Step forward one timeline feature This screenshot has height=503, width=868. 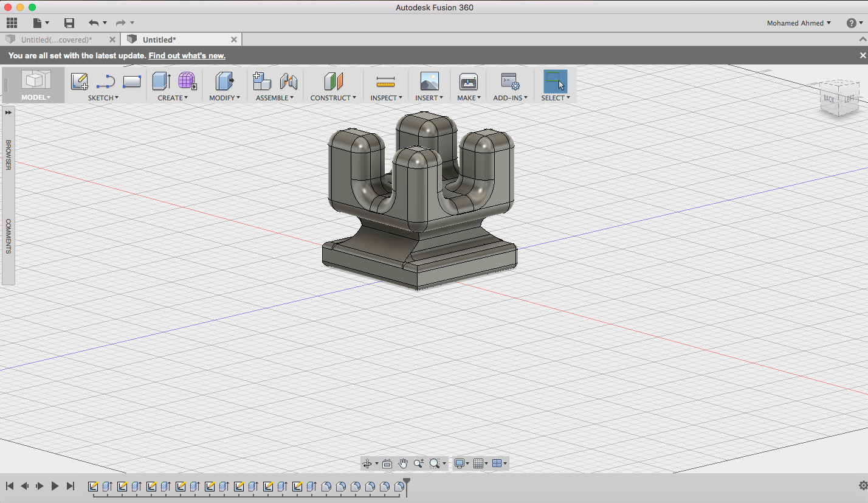(40, 486)
